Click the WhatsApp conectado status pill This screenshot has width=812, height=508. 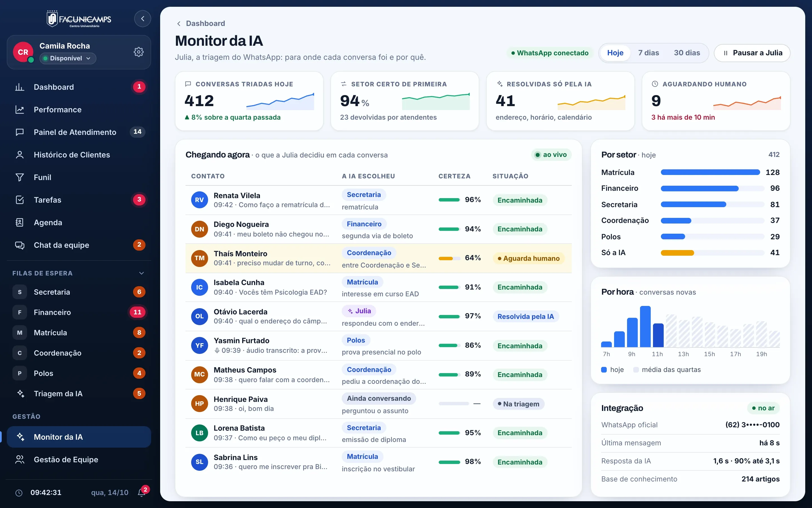[x=550, y=53]
